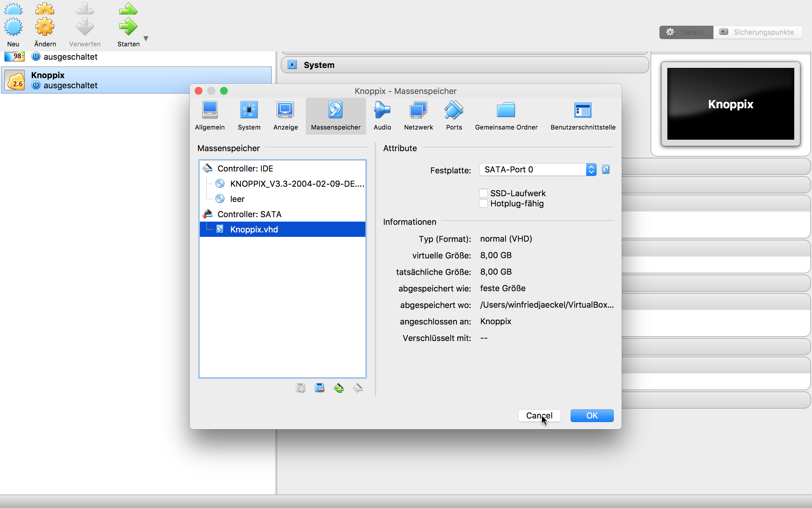Close the Knoppix settings dialog with red button

coord(199,91)
